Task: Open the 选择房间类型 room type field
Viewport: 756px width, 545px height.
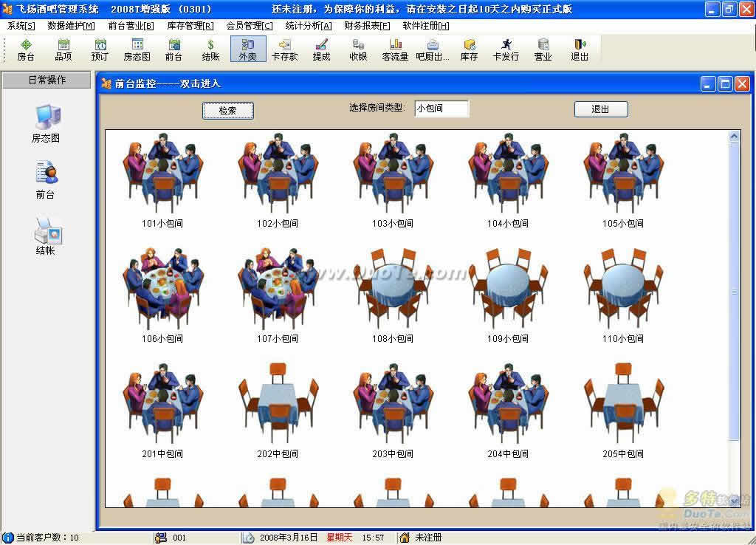Action: coord(441,109)
